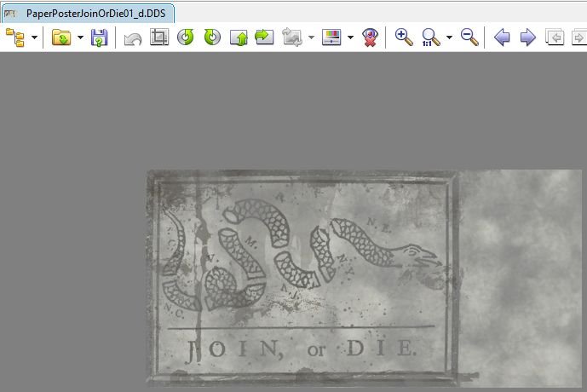The height and width of the screenshot is (392, 587).
Task: Click the undo arrow icon
Action: [133, 37]
